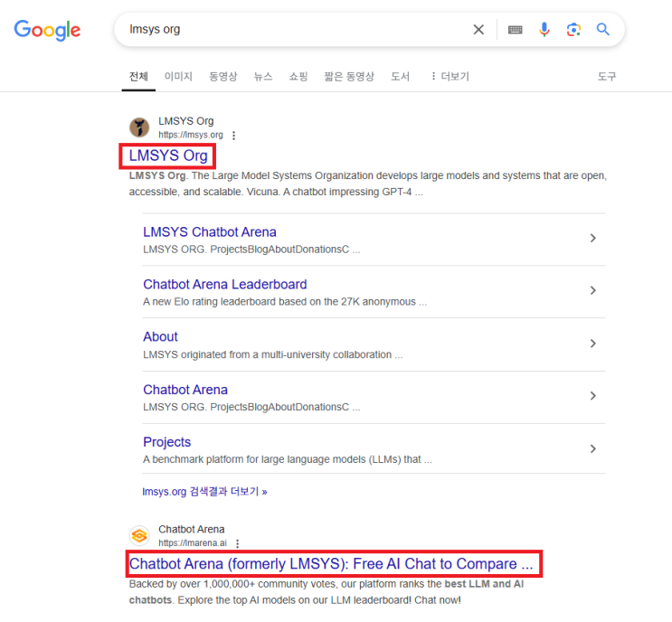Open the on-screen keyboard input tool
The image size is (672, 622).
515,30
